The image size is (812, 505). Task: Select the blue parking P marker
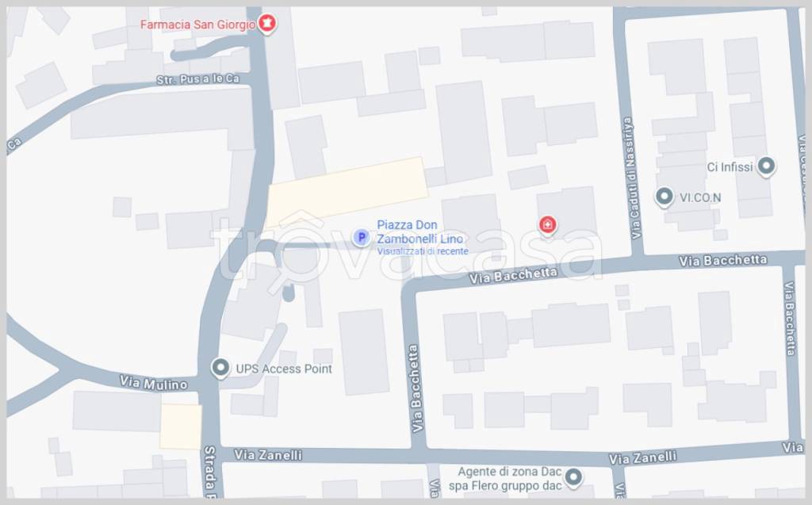coord(361,238)
